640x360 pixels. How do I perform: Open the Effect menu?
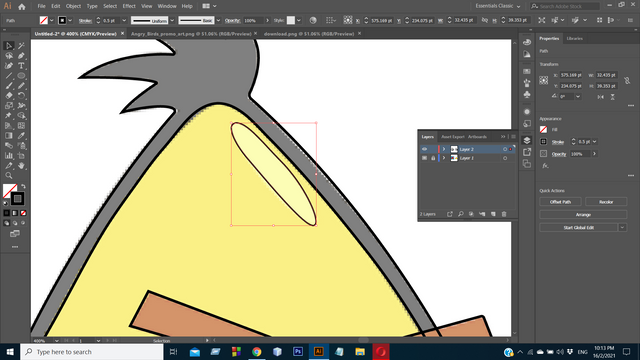coord(129,6)
